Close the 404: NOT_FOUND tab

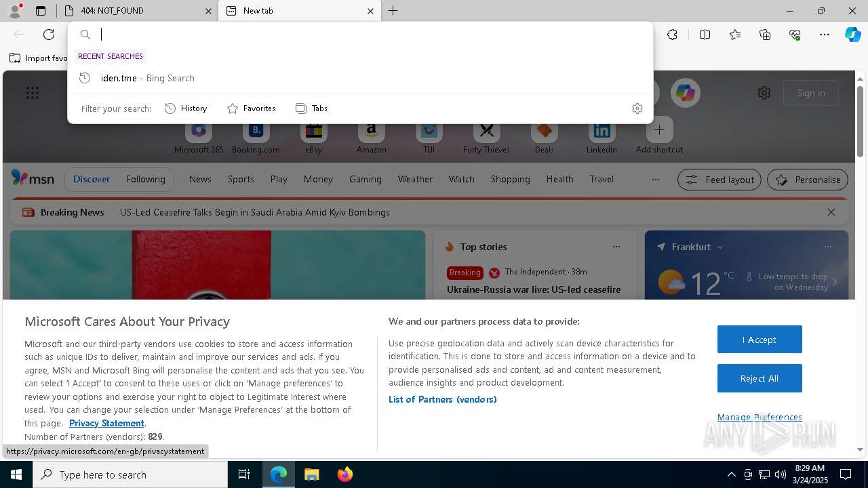click(208, 11)
